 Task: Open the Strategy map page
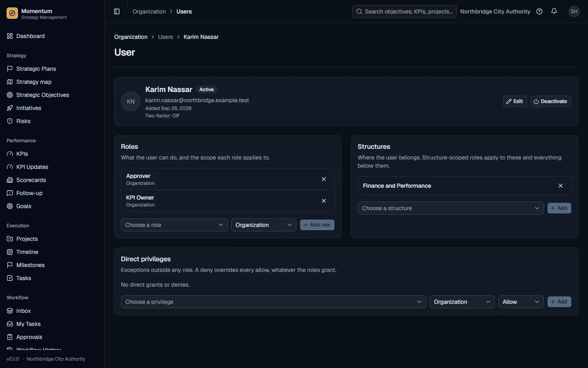[x=52, y=82]
